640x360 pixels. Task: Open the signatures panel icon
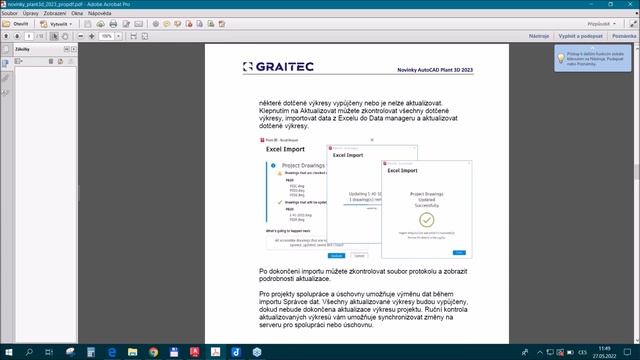[x=6, y=93]
